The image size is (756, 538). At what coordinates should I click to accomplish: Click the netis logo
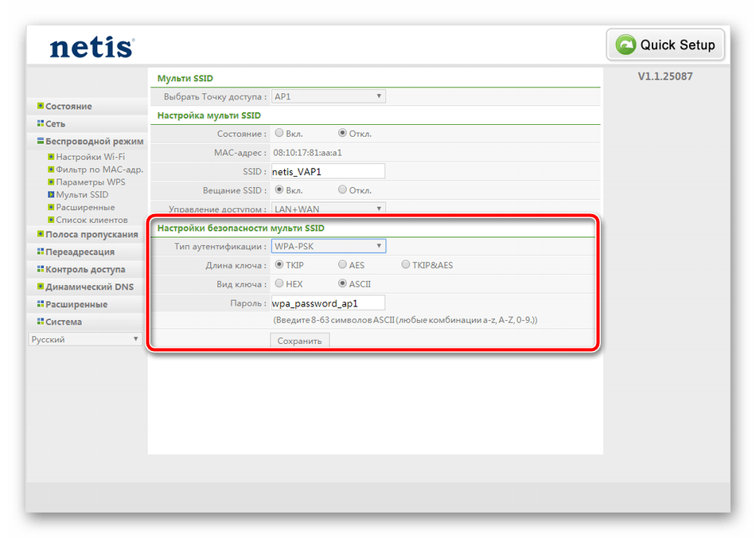pos(91,47)
